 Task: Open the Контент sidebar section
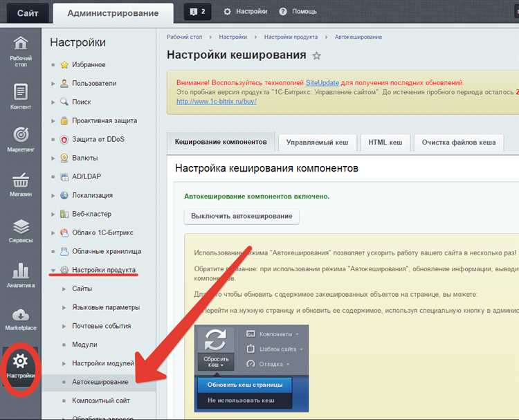coord(21,96)
